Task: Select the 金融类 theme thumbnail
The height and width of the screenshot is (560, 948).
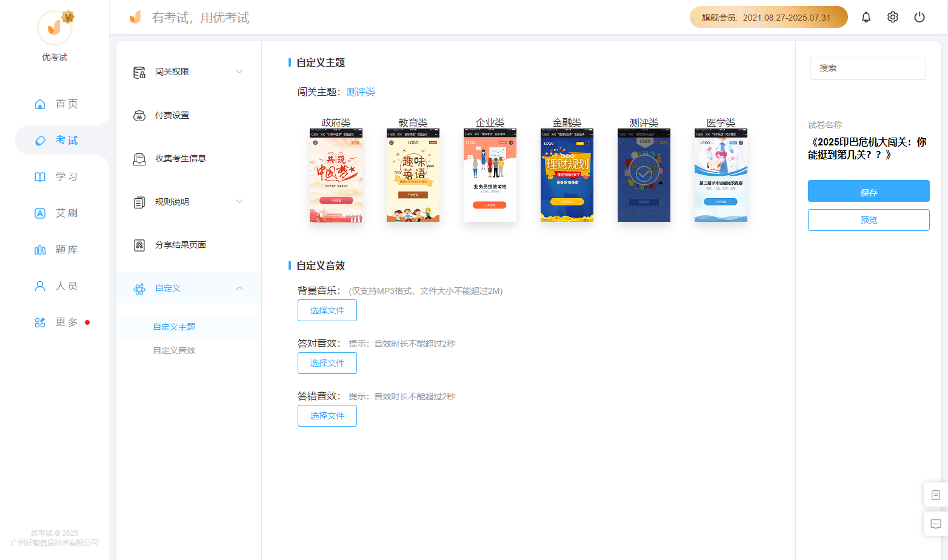Action: (x=567, y=175)
